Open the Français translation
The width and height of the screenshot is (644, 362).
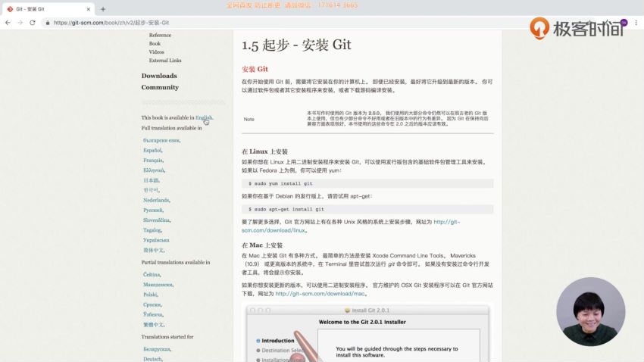[x=153, y=161]
